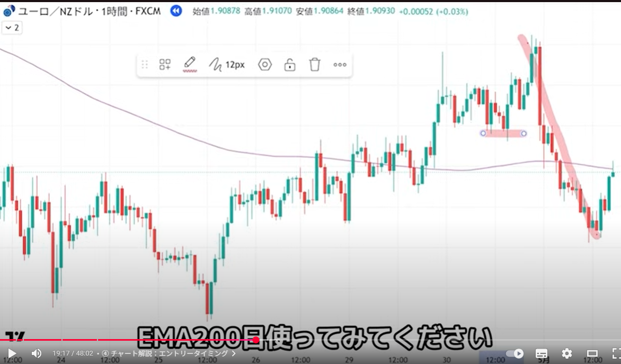The image size is (621, 364).
Task: Open the pencil line color picker
Action: [x=190, y=65]
